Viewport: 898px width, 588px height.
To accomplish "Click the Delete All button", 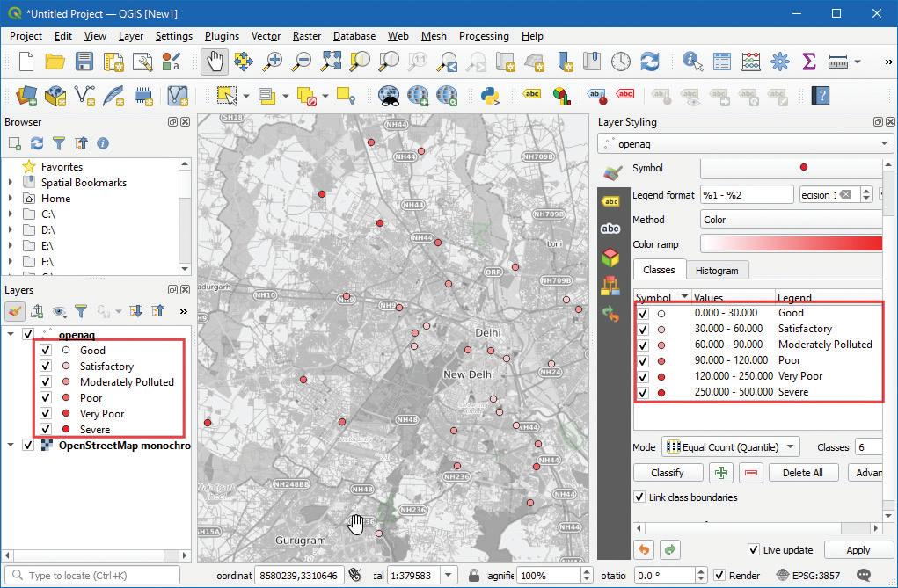I will 802,472.
